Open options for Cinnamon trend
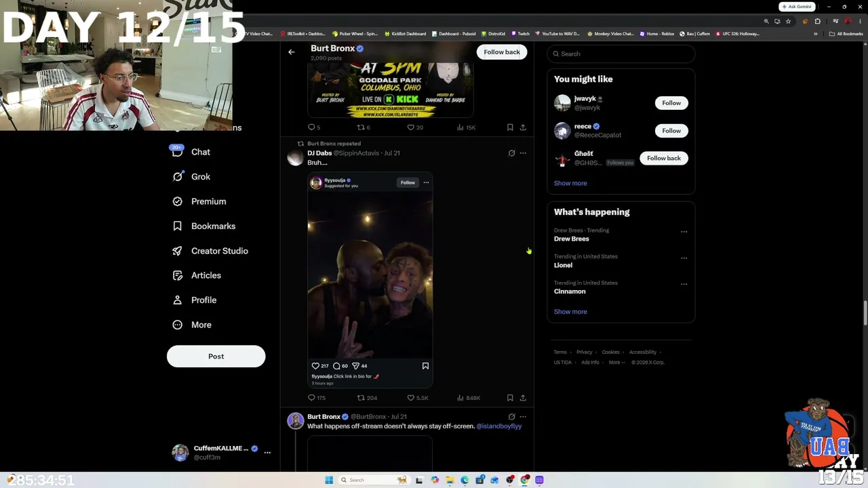Screen dimensions: 868x488 [684, 285]
